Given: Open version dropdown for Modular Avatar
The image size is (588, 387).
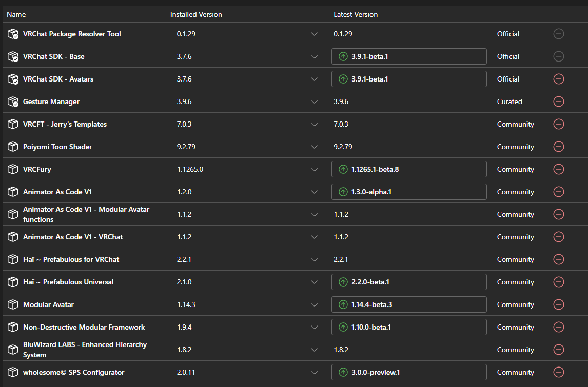Looking at the screenshot, I should [x=314, y=304].
